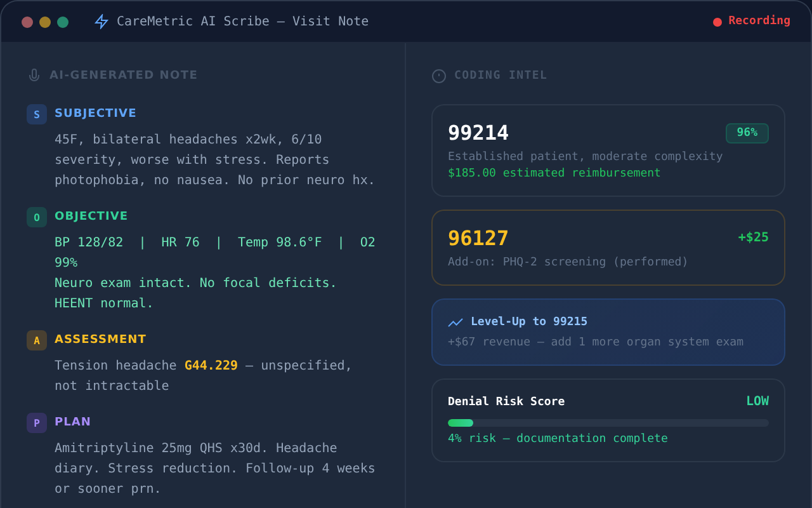Click the Level-Up to 99215 upgrade prompt

pyautogui.click(x=528, y=321)
